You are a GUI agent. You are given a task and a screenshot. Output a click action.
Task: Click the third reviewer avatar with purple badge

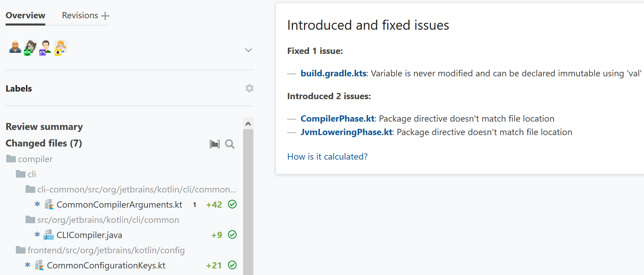tap(45, 47)
